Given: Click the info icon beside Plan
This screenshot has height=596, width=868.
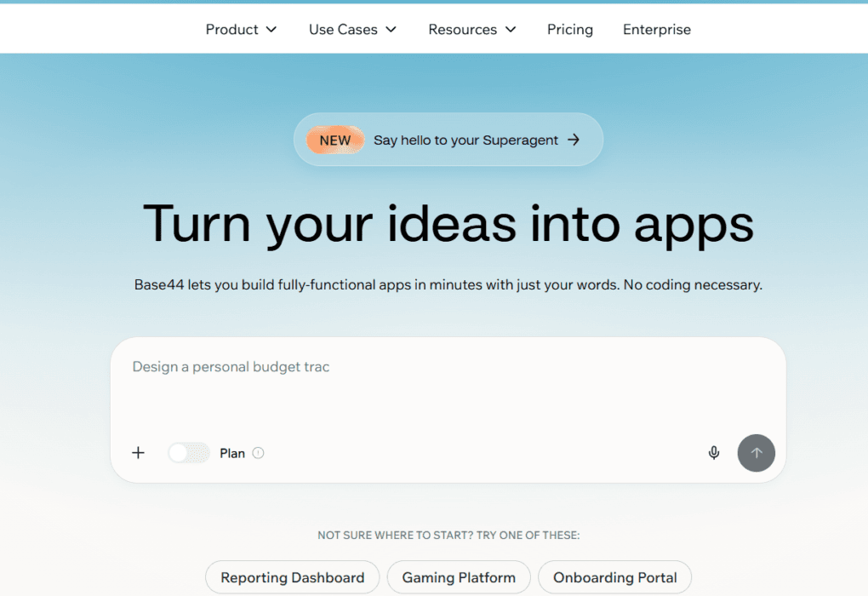Looking at the screenshot, I should tap(259, 453).
